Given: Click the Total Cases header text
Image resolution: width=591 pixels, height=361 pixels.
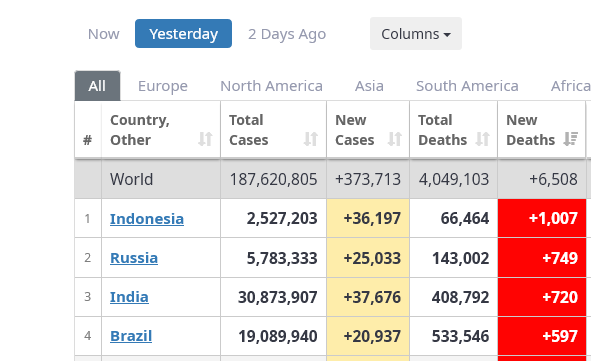Looking at the screenshot, I should click(x=249, y=130).
